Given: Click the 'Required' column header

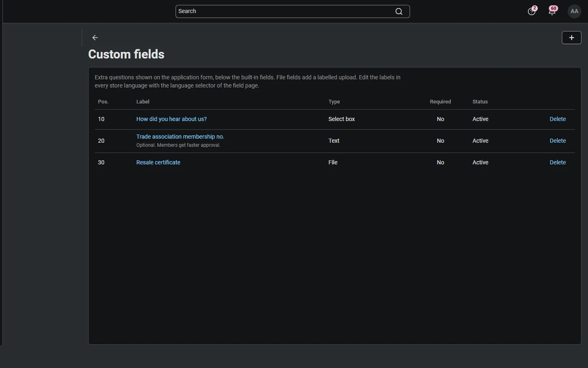Looking at the screenshot, I should (x=441, y=102).
